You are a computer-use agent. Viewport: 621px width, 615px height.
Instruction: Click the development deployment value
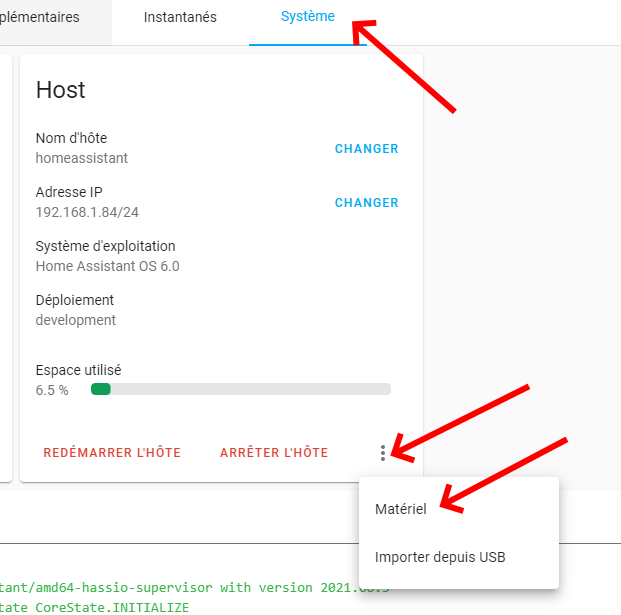coord(76,320)
